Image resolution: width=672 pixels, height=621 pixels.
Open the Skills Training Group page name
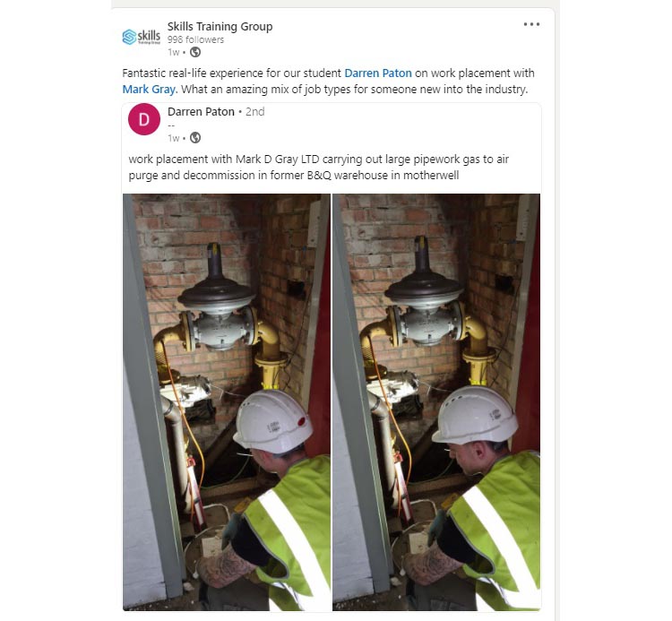pyautogui.click(x=220, y=27)
